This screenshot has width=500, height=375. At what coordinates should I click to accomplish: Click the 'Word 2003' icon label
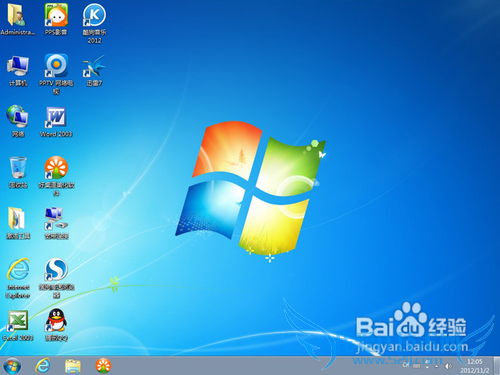coord(56,134)
